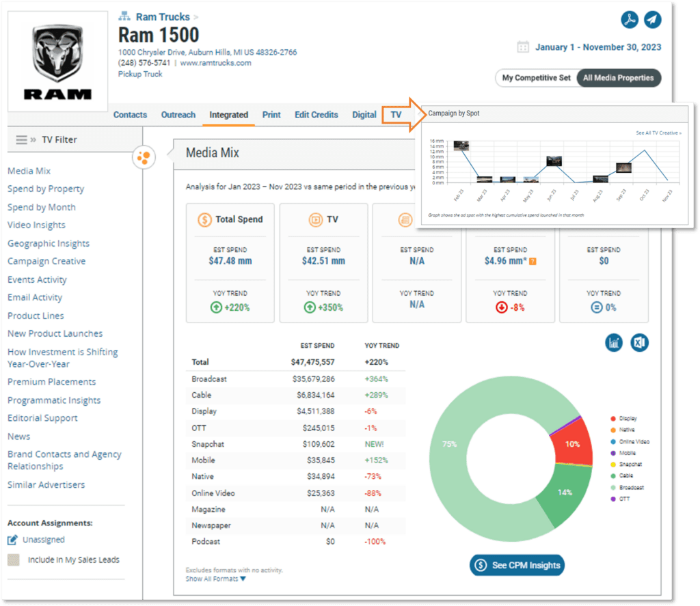Expand the TV Filter chevrons
700x606 pixels.
click(x=33, y=139)
